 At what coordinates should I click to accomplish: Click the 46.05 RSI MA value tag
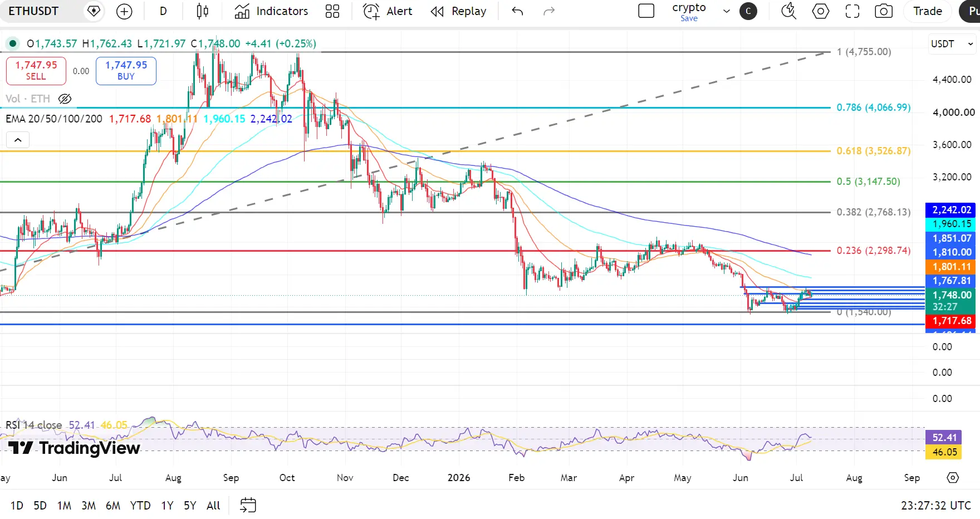tap(944, 452)
